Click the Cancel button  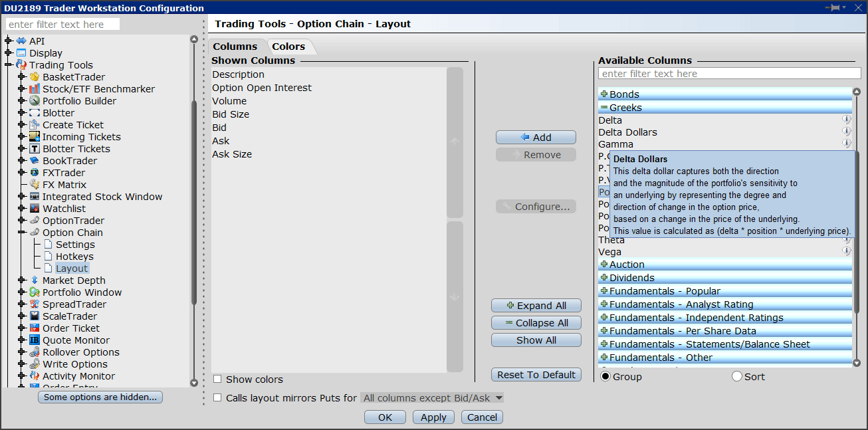click(x=482, y=417)
